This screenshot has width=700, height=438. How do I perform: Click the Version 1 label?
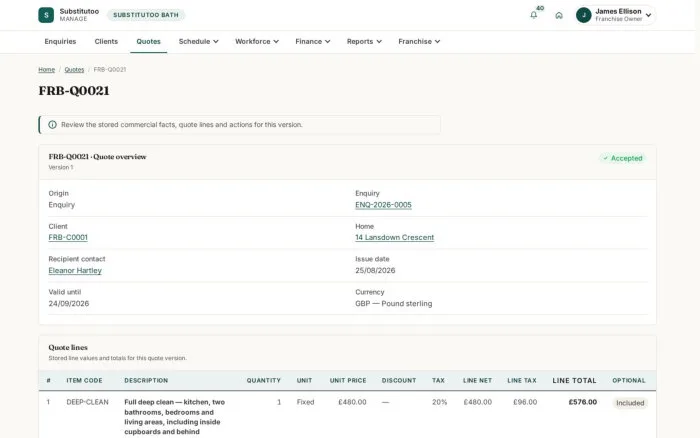coord(61,167)
